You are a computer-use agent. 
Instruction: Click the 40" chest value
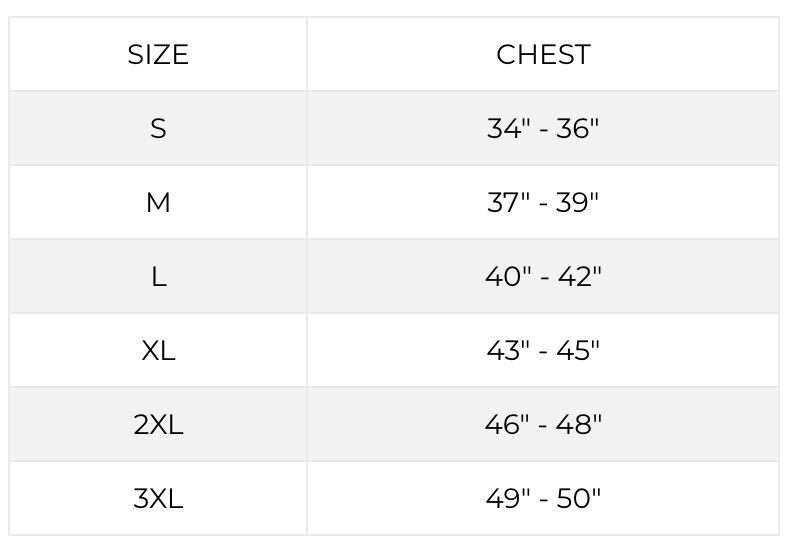505,277
